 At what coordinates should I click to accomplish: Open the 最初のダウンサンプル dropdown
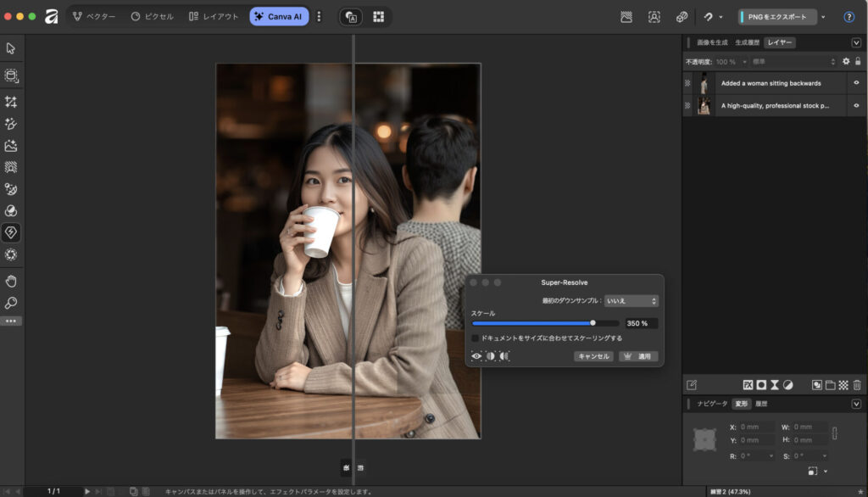632,301
